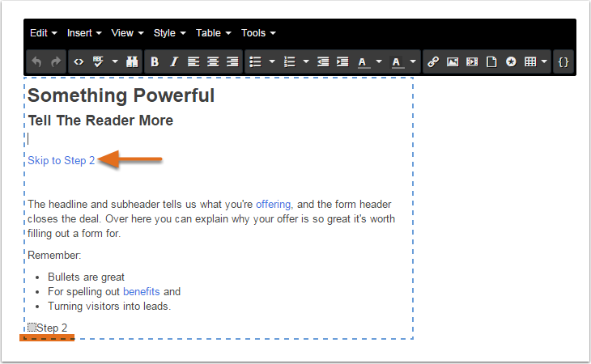Viewport: 591px width, 364px height.
Task: Expand the table insert dropdown arrow
Action: coord(544,61)
